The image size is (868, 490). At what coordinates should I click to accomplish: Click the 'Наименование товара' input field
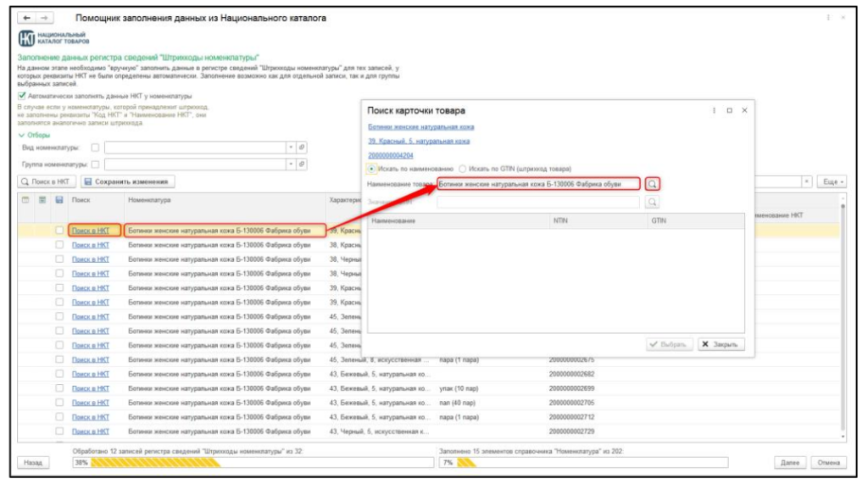pos(537,184)
